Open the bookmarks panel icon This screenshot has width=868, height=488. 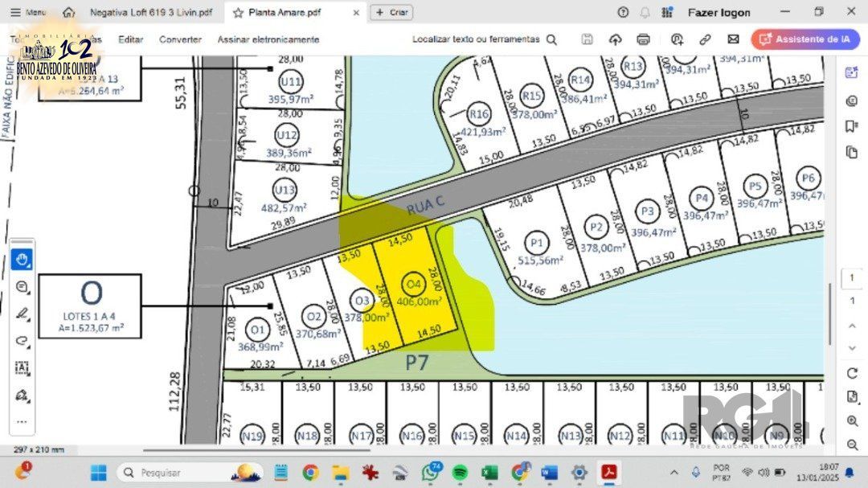point(852,126)
